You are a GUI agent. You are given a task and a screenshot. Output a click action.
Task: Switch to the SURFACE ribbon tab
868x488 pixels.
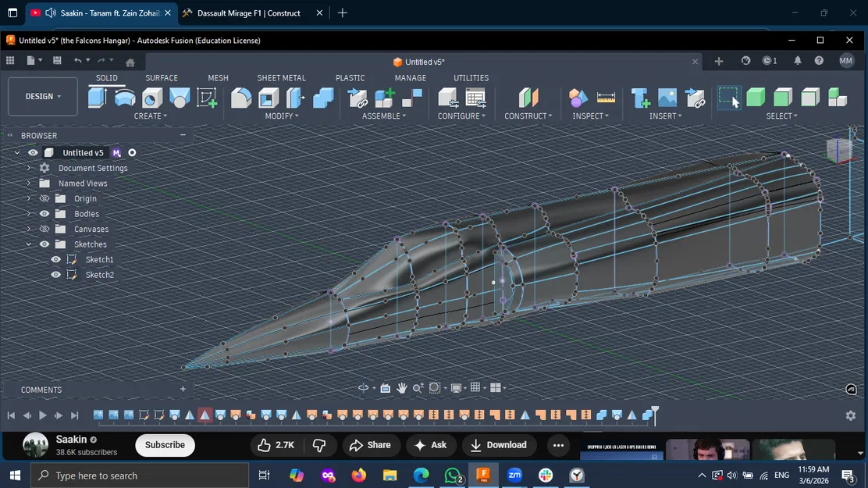(x=162, y=78)
